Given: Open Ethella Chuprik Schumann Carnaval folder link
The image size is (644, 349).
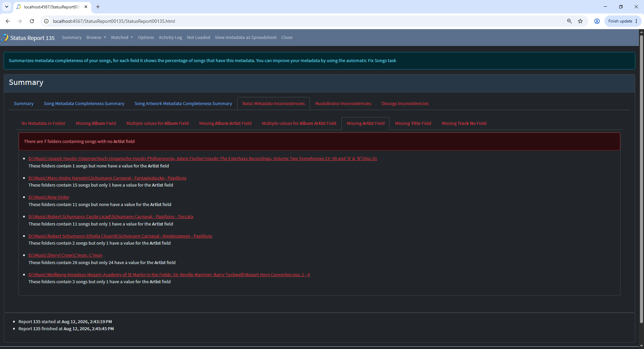Looking at the screenshot, I should [x=120, y=236].
